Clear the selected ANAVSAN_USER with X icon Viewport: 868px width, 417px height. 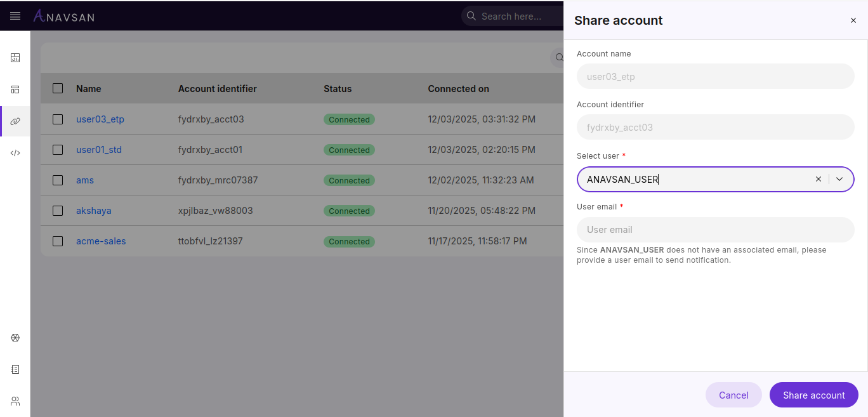(x=818, y=179)
